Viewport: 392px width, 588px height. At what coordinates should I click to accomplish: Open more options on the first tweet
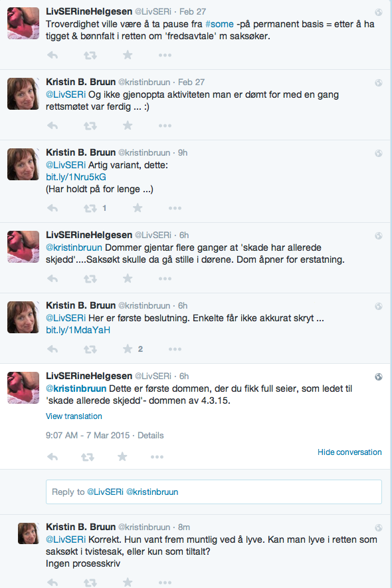pos(165,55)
